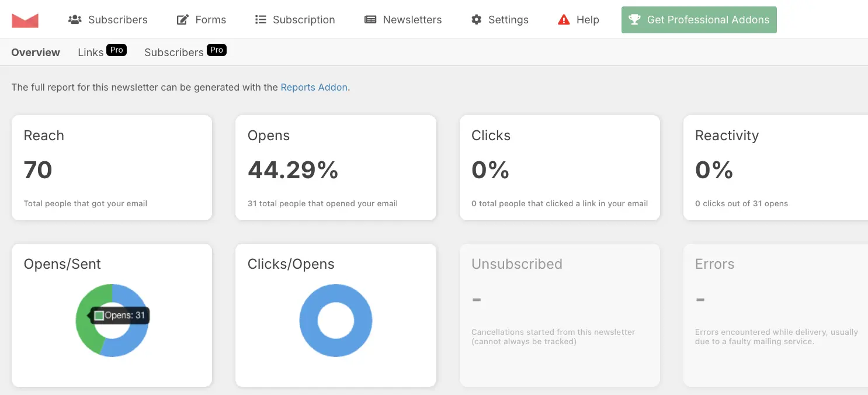Click the Forms pencil icon
The width and height of the screenshot is (868, 395).
pos(182,19)
